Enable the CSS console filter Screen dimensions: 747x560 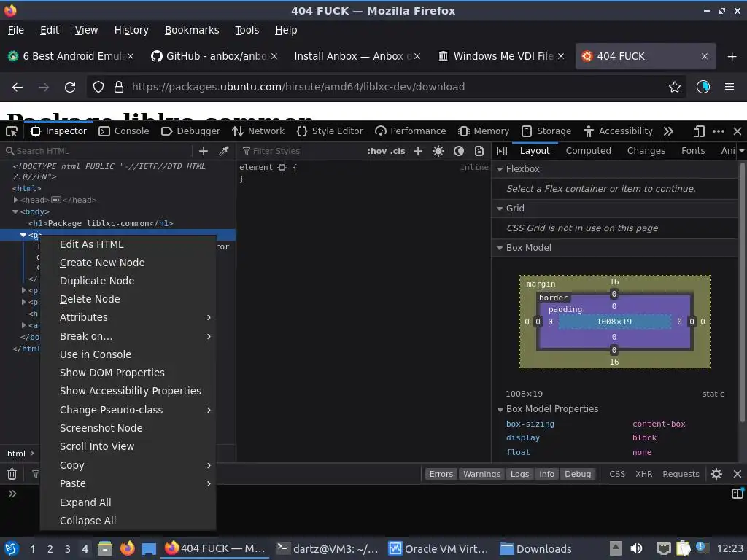pyautogui.click(x=617, y=474)
